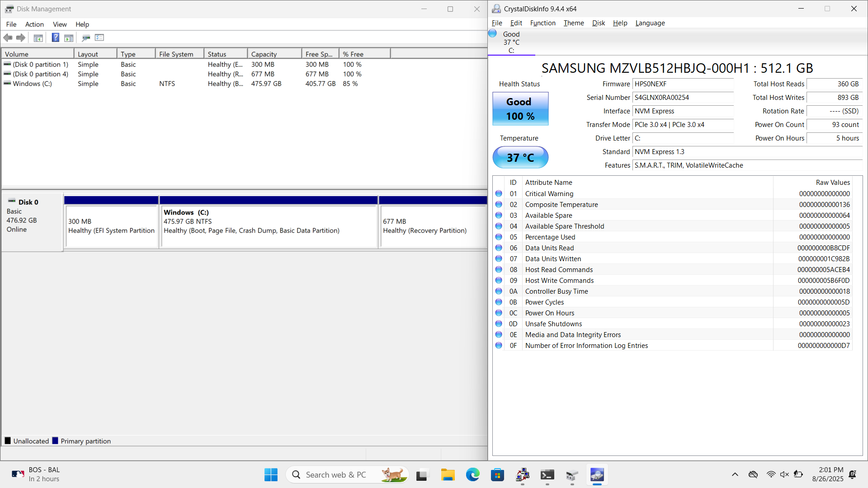Open the View menu in Disk Management
The image size is (868, 488).
coord(60,24)
